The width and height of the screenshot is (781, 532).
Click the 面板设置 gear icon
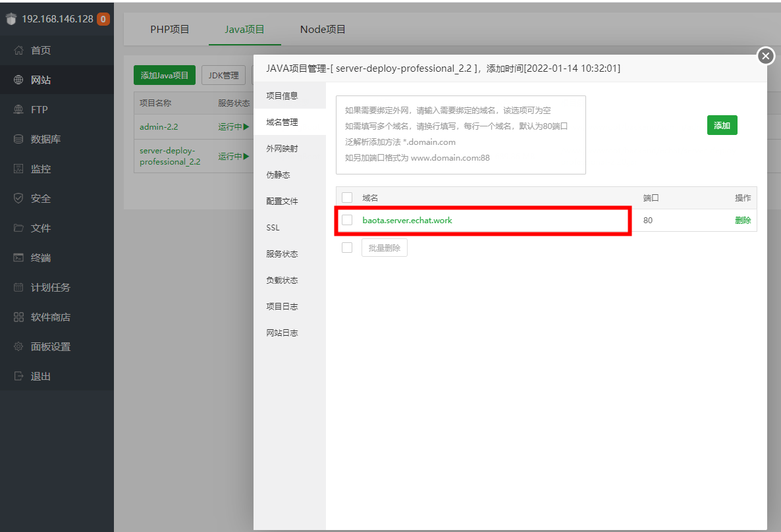[18, 347]
